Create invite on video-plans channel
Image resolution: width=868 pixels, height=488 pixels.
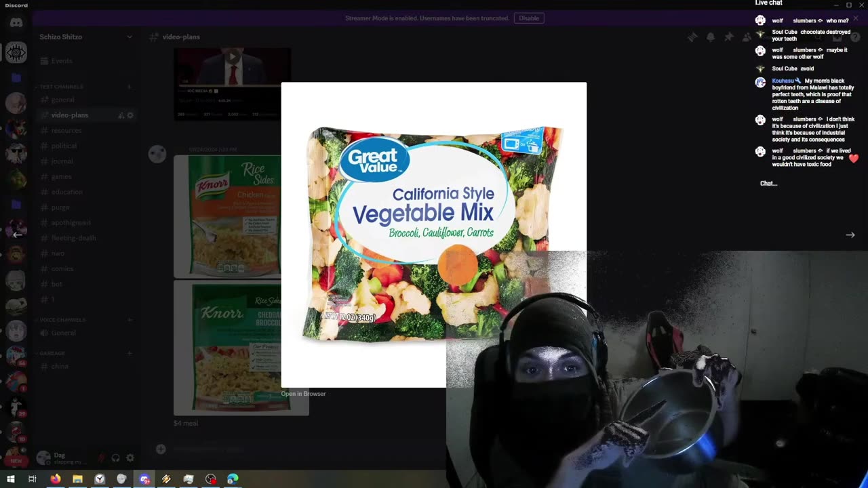point(121,115)
